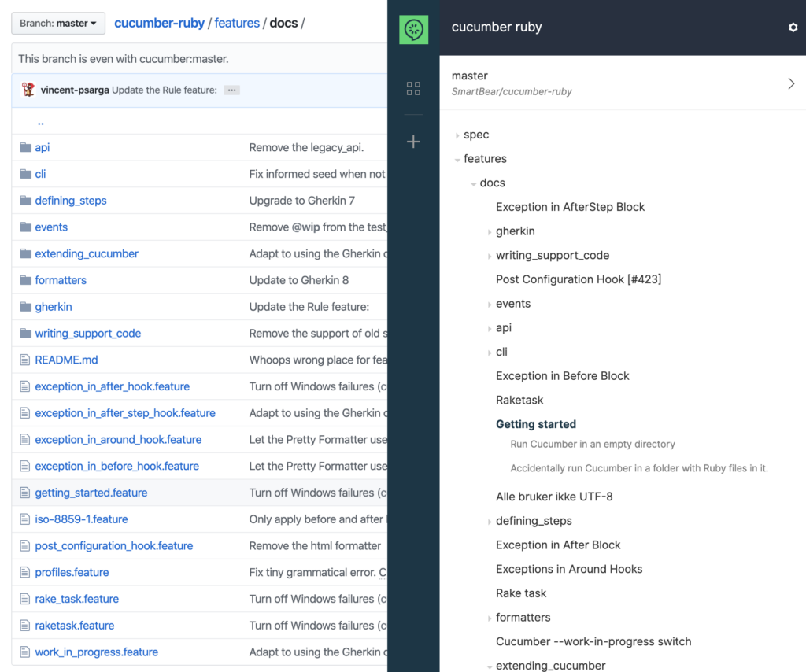Collapse the docs tree node
The image size is (806, 672).
tap(473, 183)
